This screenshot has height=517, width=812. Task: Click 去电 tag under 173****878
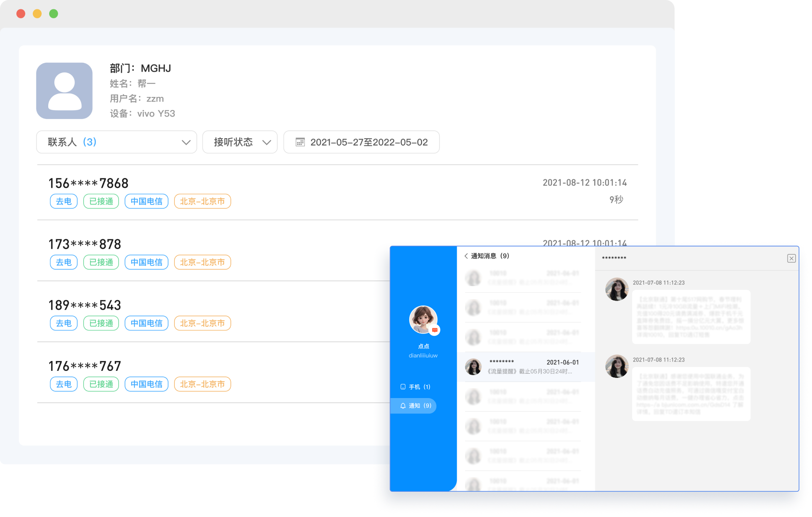[64, 262]
